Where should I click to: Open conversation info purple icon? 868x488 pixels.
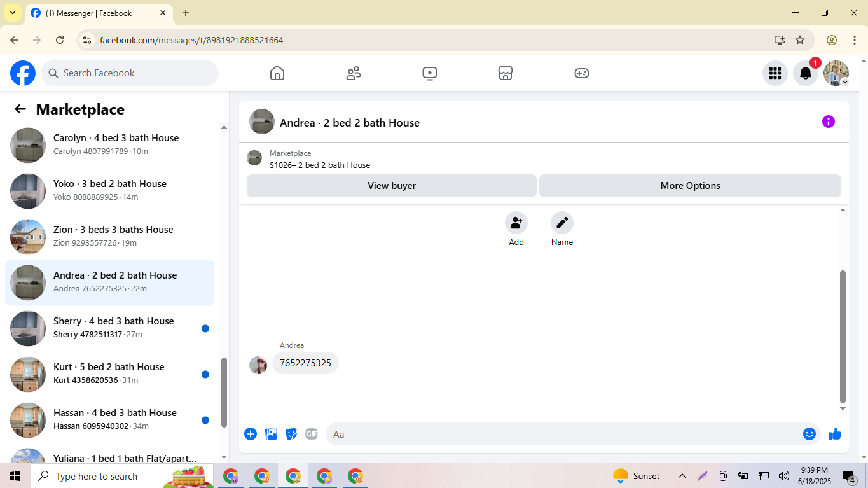tap(828, 122)
